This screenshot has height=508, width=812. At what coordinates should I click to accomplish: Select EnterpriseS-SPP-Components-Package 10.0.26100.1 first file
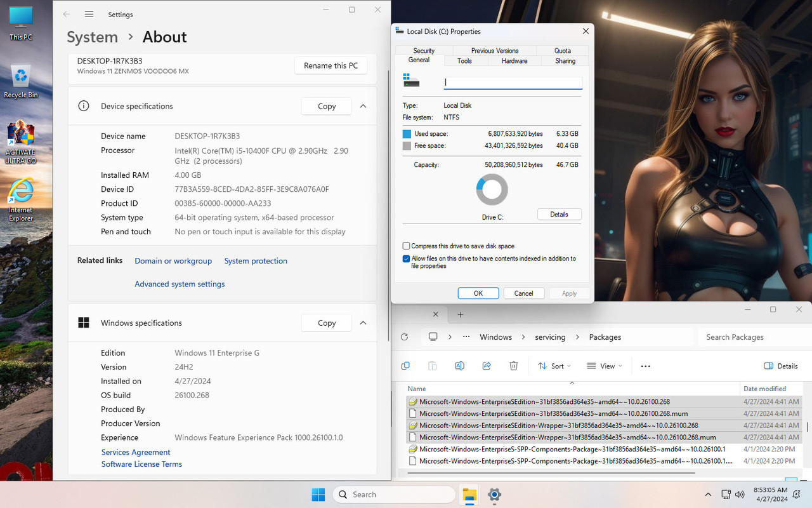coord(603,449)
